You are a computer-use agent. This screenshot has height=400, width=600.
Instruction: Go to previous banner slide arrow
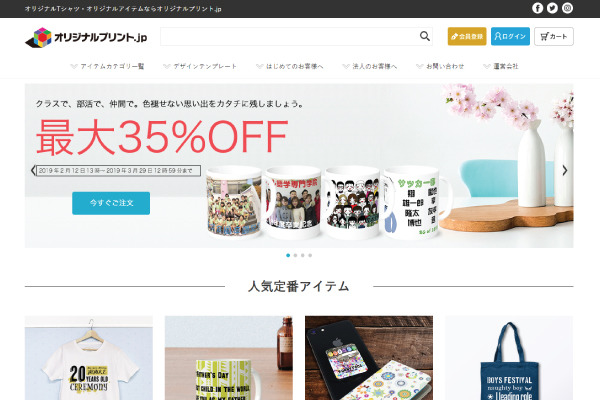coord(33,171)
